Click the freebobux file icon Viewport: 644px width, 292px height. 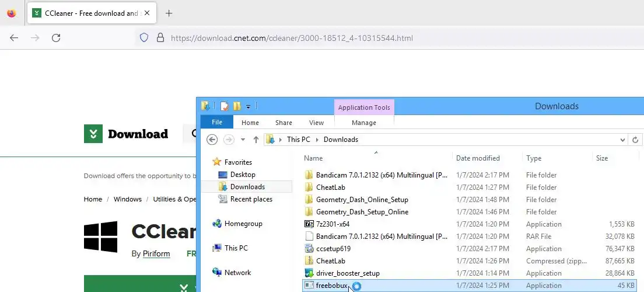tap(309, 286)
